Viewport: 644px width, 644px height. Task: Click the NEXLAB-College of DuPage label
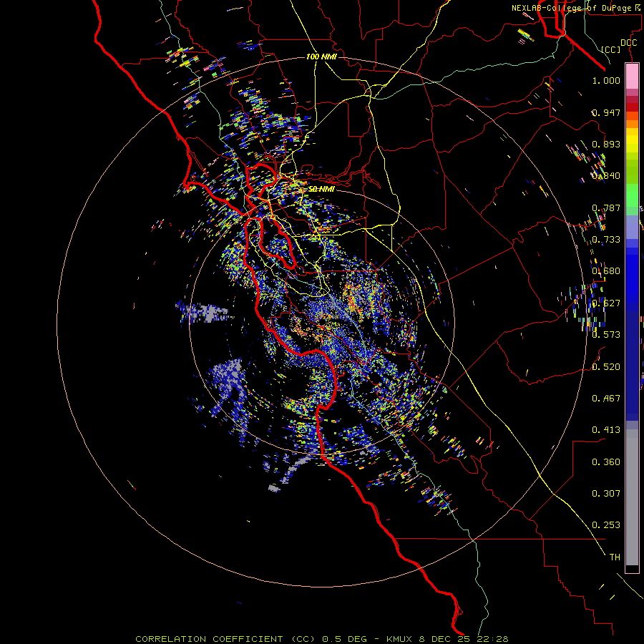tap(572, 8)
